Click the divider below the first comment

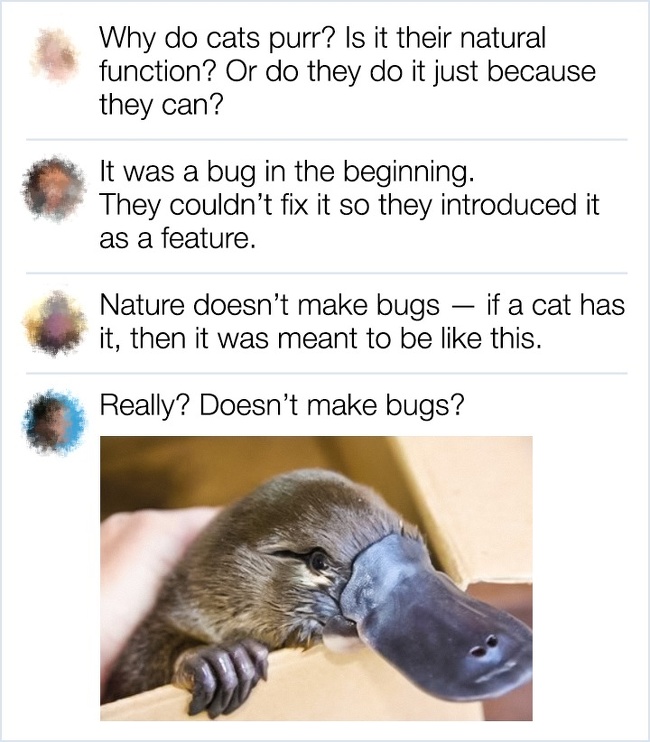click(x=326, y=140)
